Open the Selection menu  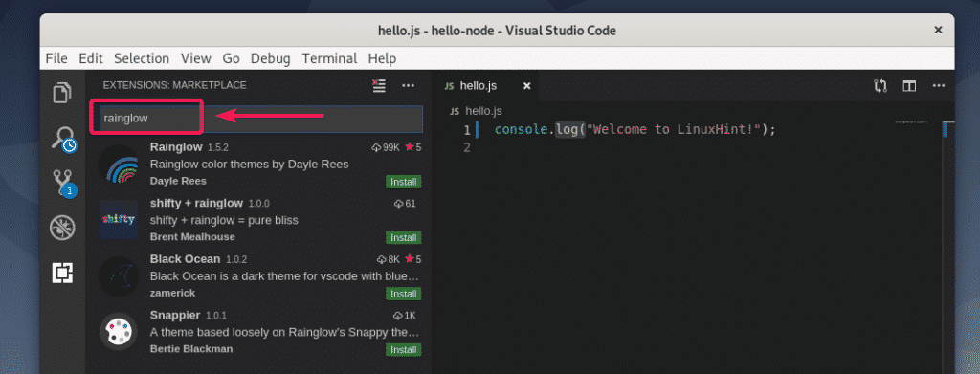click(142, 58)
